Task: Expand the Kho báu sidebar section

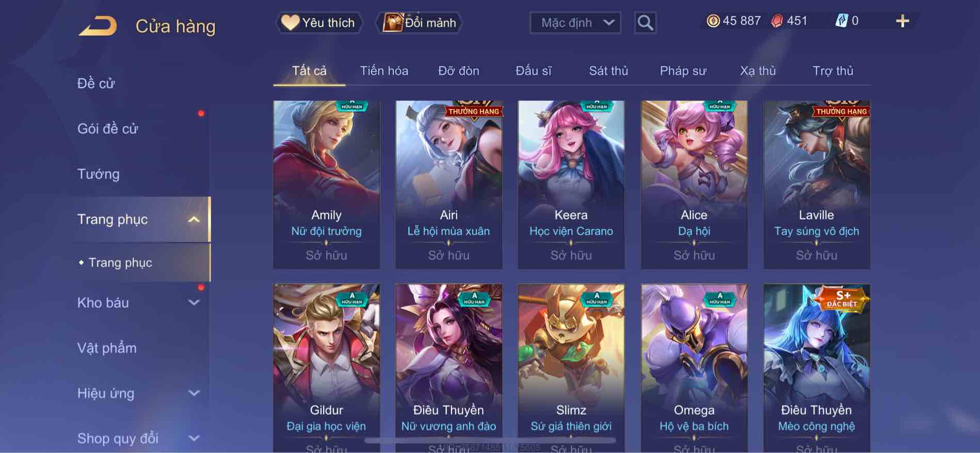Action: pyautogui.click(x=194, y=303)
